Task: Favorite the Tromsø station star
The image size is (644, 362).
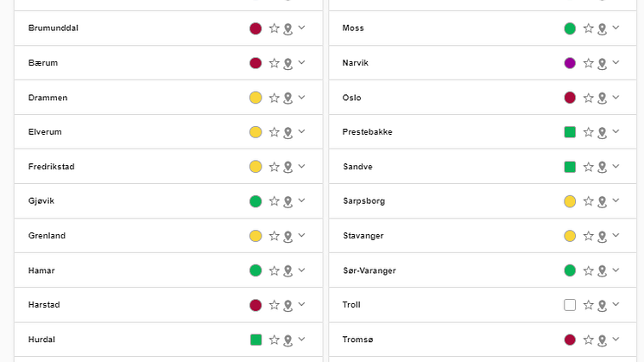Action: click(588, 340)
